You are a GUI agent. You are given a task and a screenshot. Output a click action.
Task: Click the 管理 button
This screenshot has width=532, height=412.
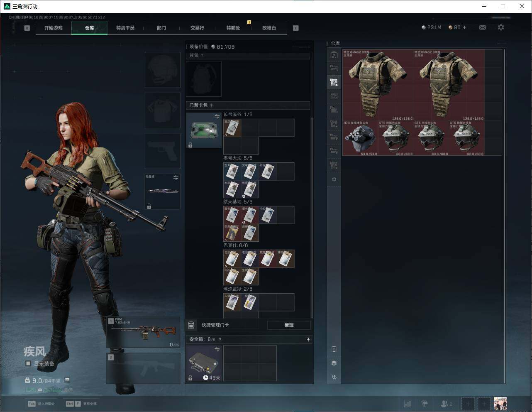(289, 325)
